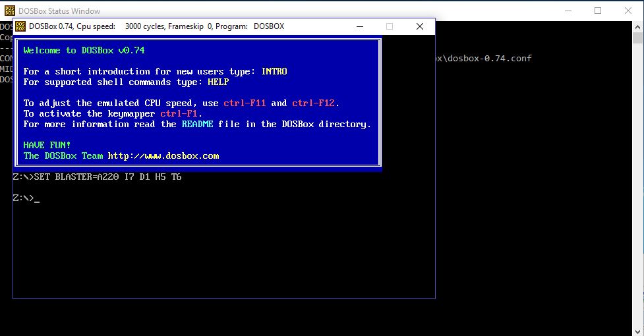Image resolution: width=644 pixels, height=336 pixels.
Task: Close the DOSBox 0.74 emulator window
Action: (x=420, y=26)
